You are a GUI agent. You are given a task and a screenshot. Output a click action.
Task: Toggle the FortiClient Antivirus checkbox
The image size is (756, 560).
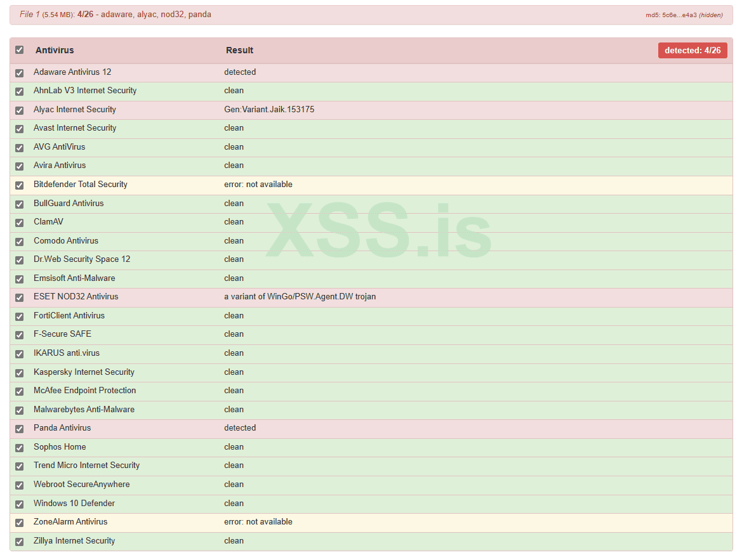(x=19, y=317)
